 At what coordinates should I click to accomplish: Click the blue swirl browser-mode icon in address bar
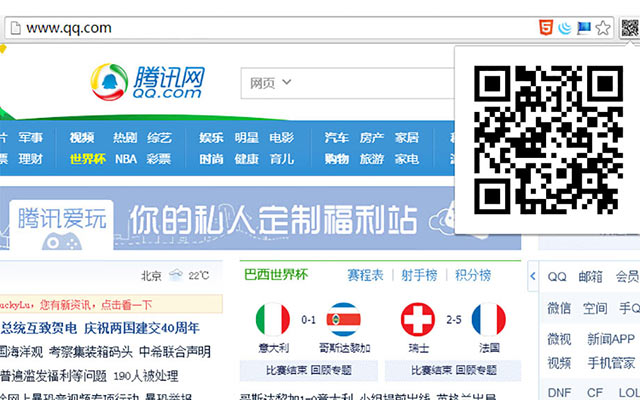point(565,28)
